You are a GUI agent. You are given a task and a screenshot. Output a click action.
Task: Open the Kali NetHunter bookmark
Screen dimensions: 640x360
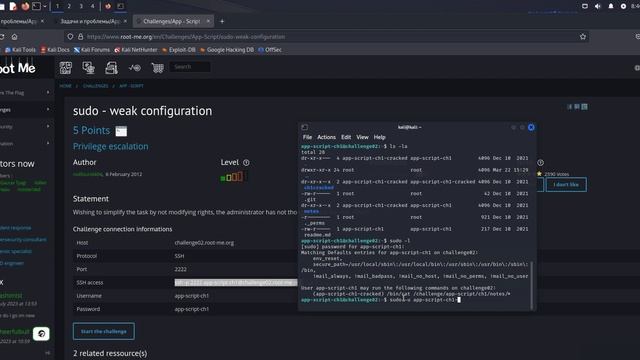tap(136, 50)
